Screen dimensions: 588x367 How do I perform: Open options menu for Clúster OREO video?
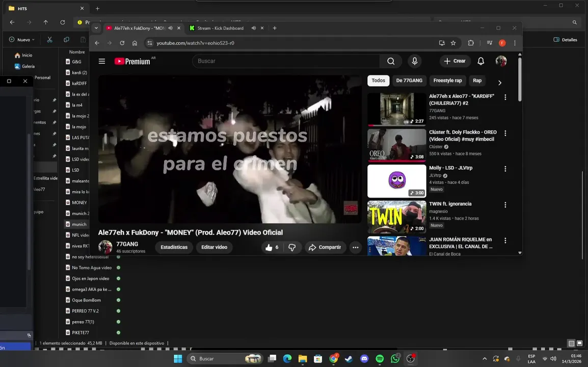pos(505,133)
